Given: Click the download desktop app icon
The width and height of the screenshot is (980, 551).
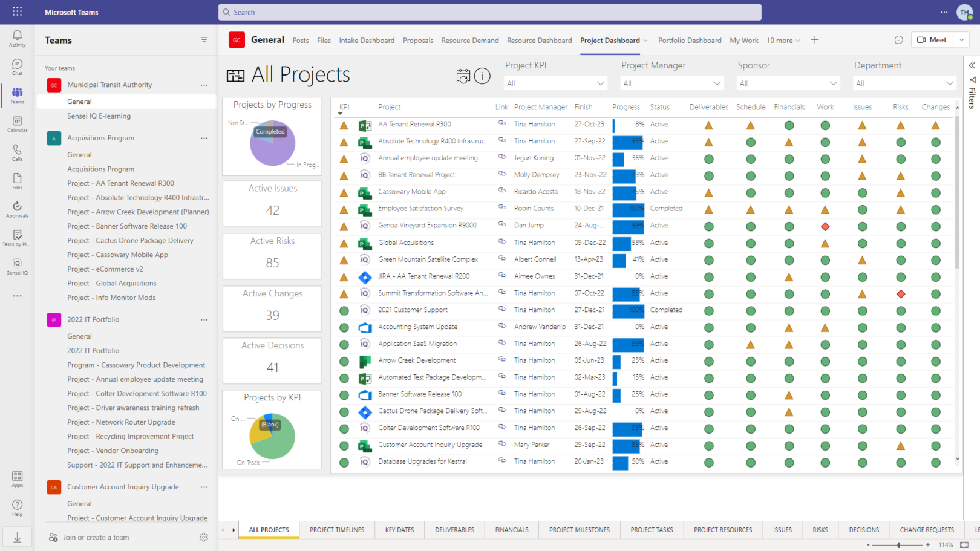Looking at the screenshot, I should click(17, 538).
